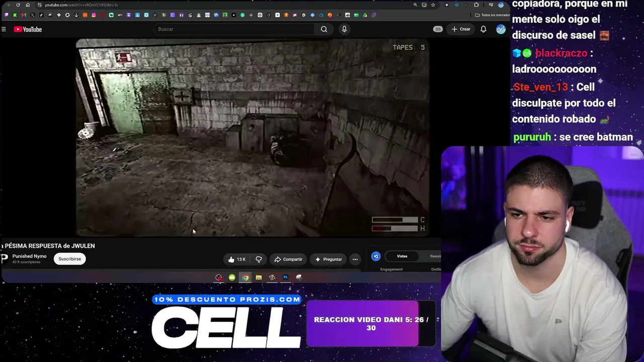This screenshot has width=644, height=362.
Task: Toggle the SS pill next to Crear
Action: click(438, 29)
